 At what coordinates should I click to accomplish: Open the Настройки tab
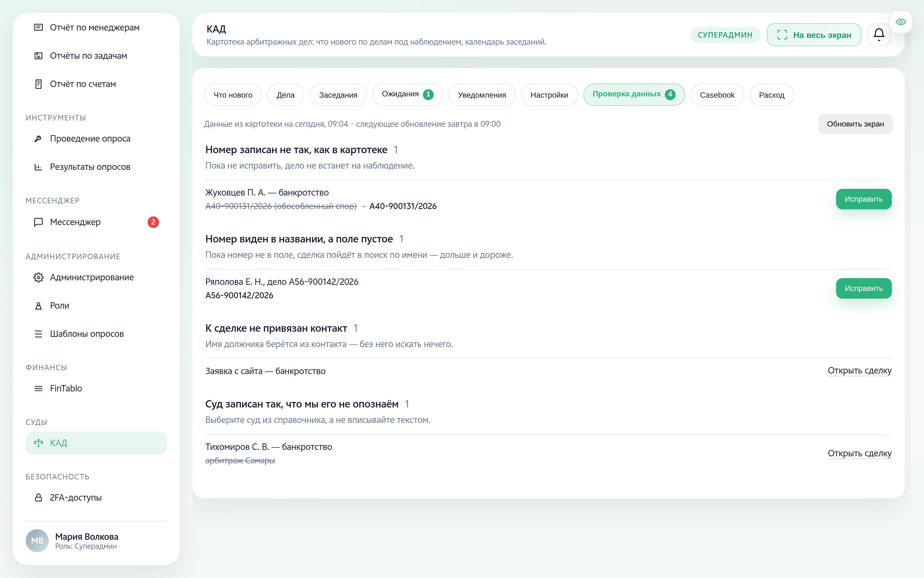(x=549, y=95)
